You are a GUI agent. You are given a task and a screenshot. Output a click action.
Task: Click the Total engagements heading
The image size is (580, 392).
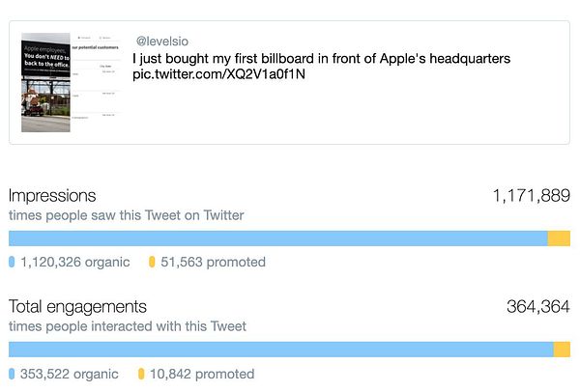(x=78, y=307)
